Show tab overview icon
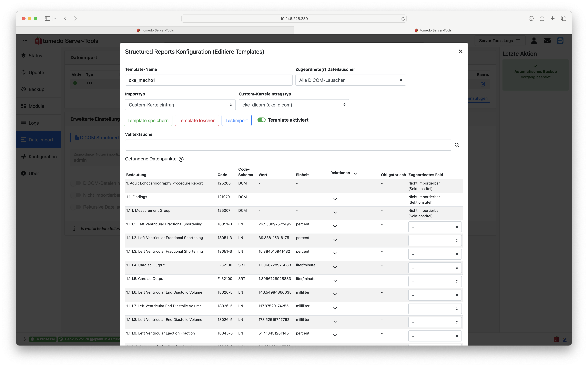Screen dimensions: 588x367 [564, 18]
